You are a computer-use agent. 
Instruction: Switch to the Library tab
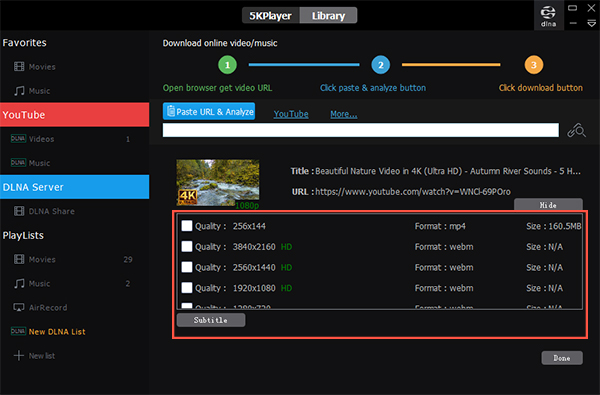pyautogui.click(x=328, y=15)
